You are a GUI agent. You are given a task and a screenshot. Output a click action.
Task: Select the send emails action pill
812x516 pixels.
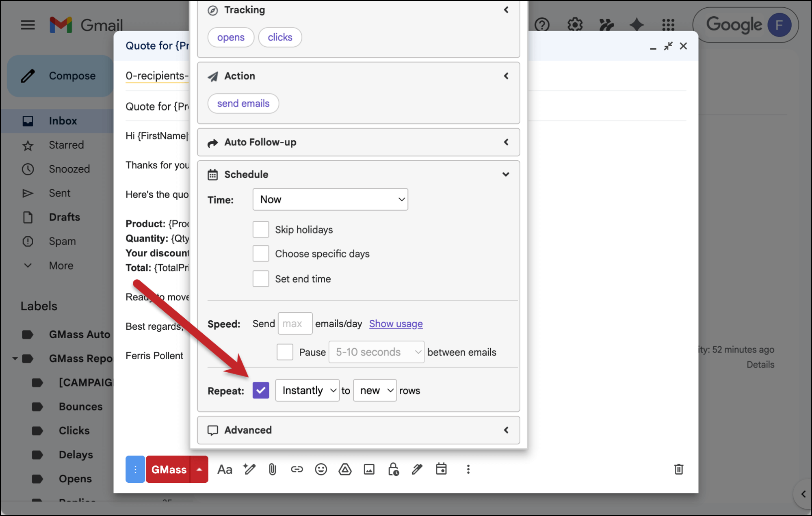[x=243, y=104]
